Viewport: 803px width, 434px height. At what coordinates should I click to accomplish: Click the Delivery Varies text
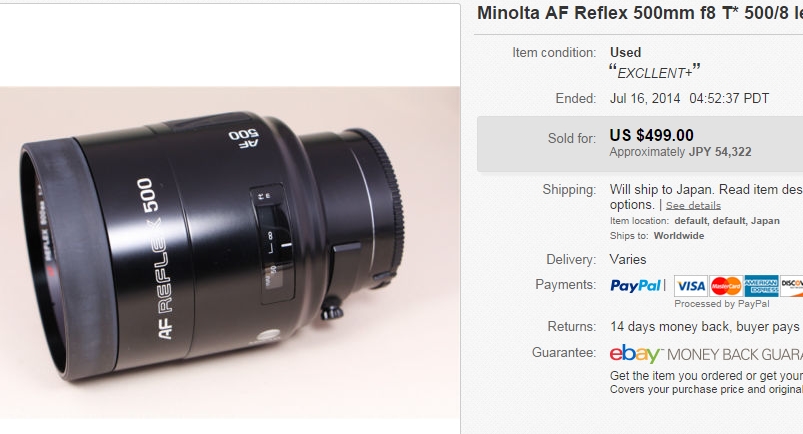[628, 259]
